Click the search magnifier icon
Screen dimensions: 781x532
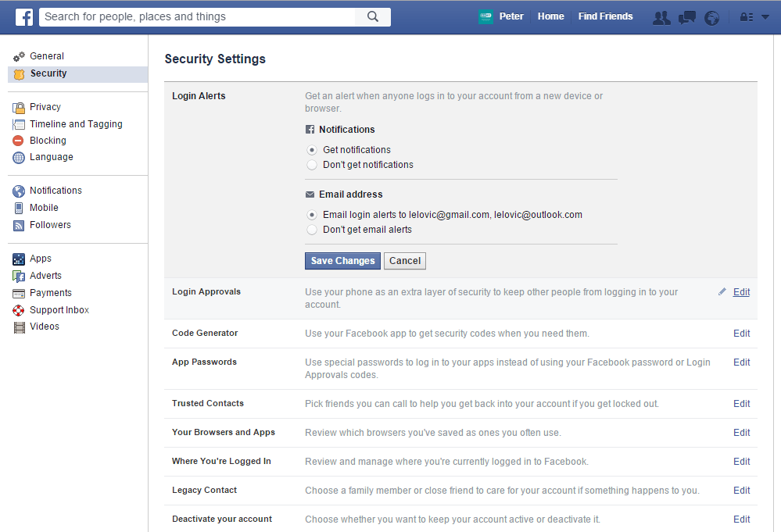(x=373, y=17)
